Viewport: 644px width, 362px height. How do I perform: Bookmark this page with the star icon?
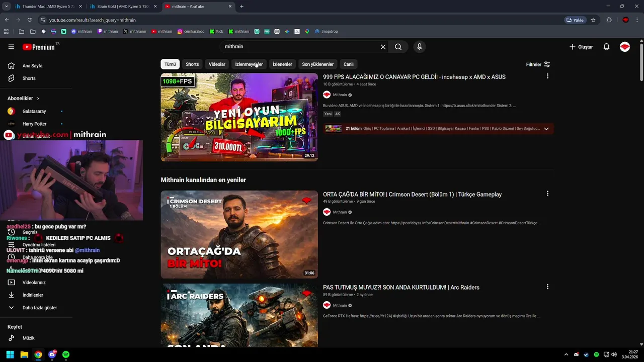click(x=593, y=20)
